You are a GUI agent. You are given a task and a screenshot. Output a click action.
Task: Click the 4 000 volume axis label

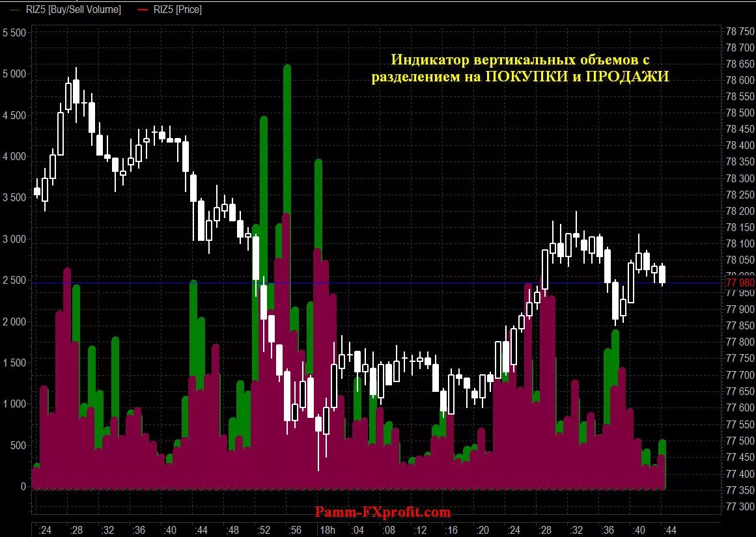(14, 156)
